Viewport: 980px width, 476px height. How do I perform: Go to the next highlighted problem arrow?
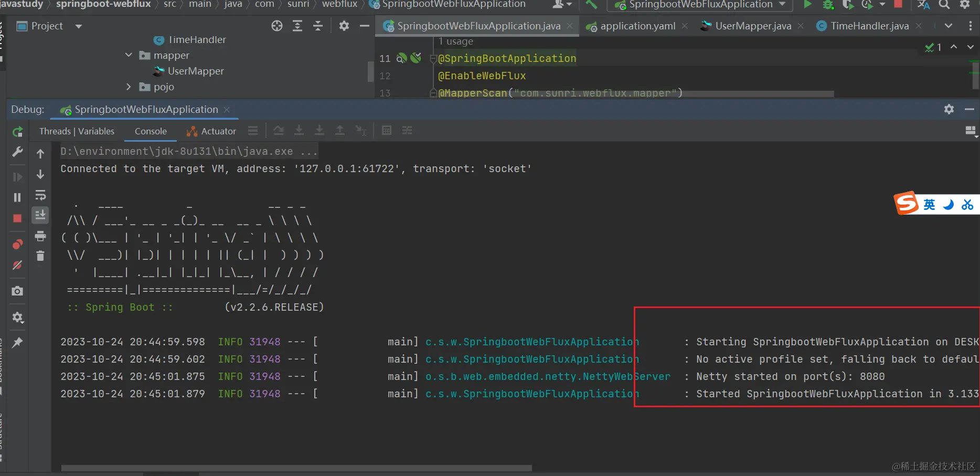(971, 47)
